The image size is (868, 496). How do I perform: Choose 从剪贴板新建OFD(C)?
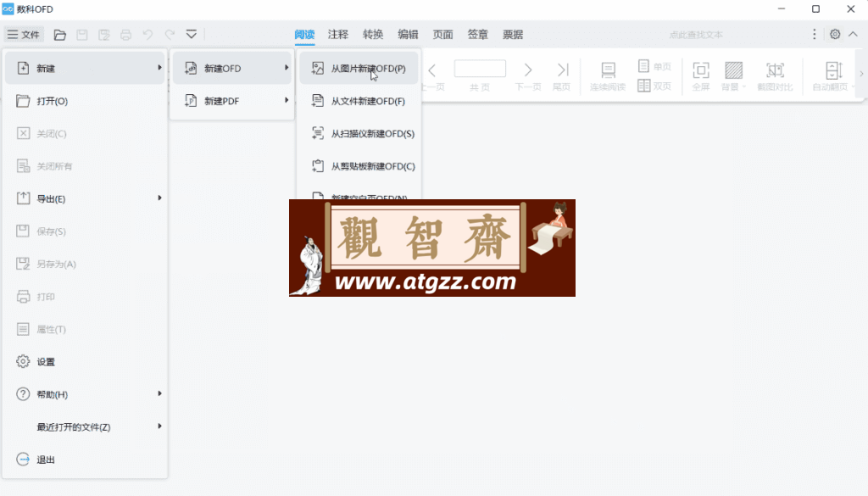359,166
